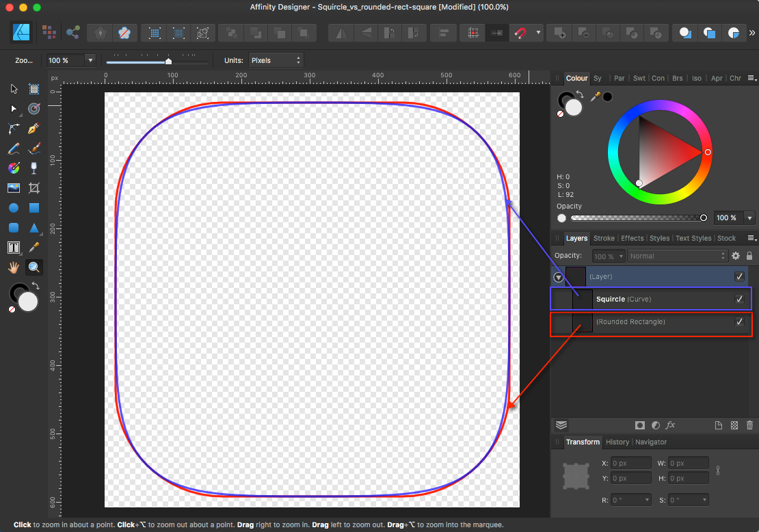Viewport: 759px width, 532px height.
Task: Select the Ellipse tool
Action: coord(12,208)
